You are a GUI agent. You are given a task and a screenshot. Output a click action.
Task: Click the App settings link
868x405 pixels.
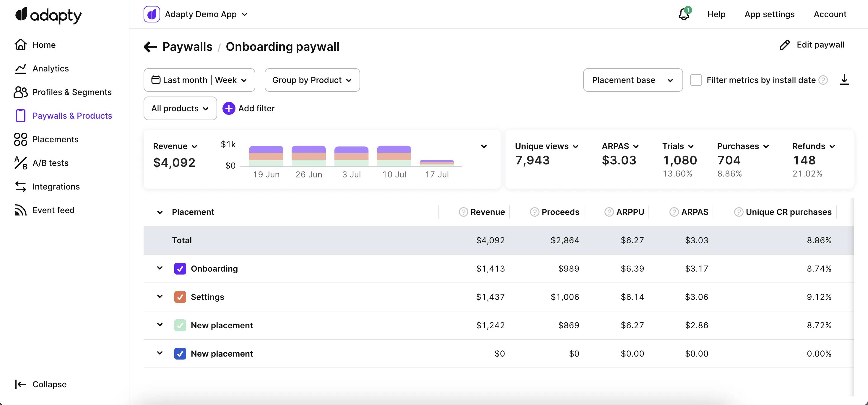(x=769, y=14)
